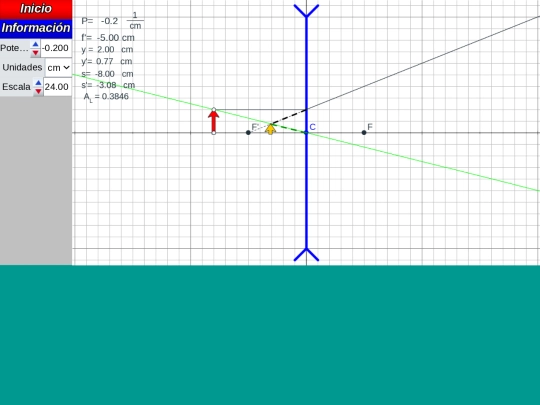This screenshot has width=540, height=405.
Task: Click the lens center point C
Action: coord(306,133)
